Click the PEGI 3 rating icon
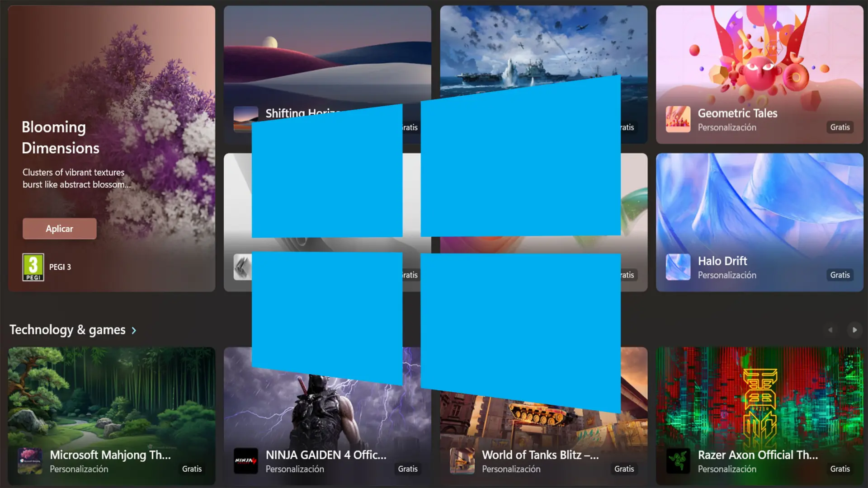The height and width of the screenshot is (488, 868). click(33, 267)
